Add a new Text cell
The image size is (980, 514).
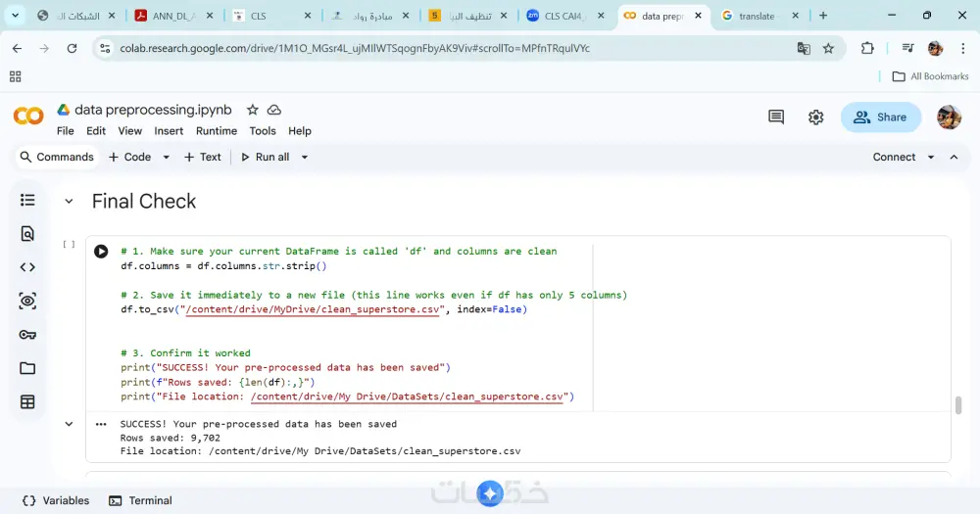(203, 158)
